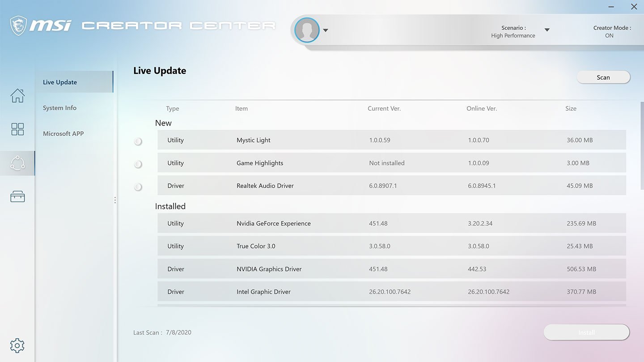Viewport: 644px width, 362px height.
Task: Click the True Color 3.0 row
Action: (392, 246)
